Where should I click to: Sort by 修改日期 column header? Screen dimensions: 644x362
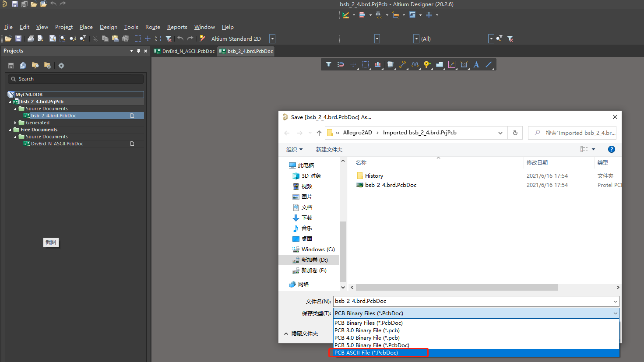[537, 162]
